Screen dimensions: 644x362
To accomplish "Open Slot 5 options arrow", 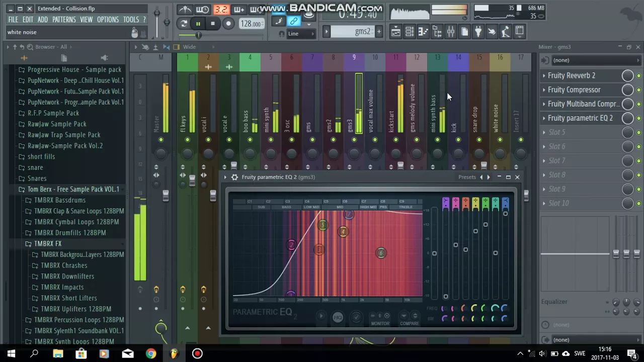I will pyautogui.click(x=544, y=132).
